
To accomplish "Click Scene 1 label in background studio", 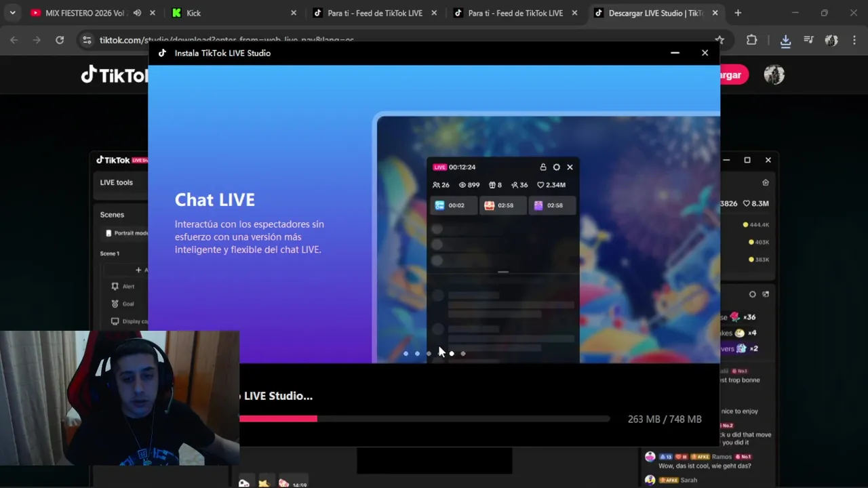I will [110, 253].
